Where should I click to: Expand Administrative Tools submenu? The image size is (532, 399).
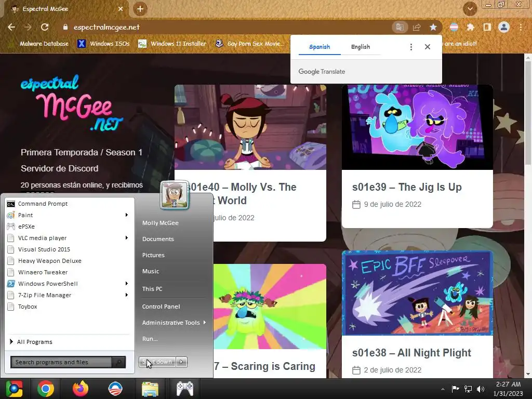(x=174, y=323)
